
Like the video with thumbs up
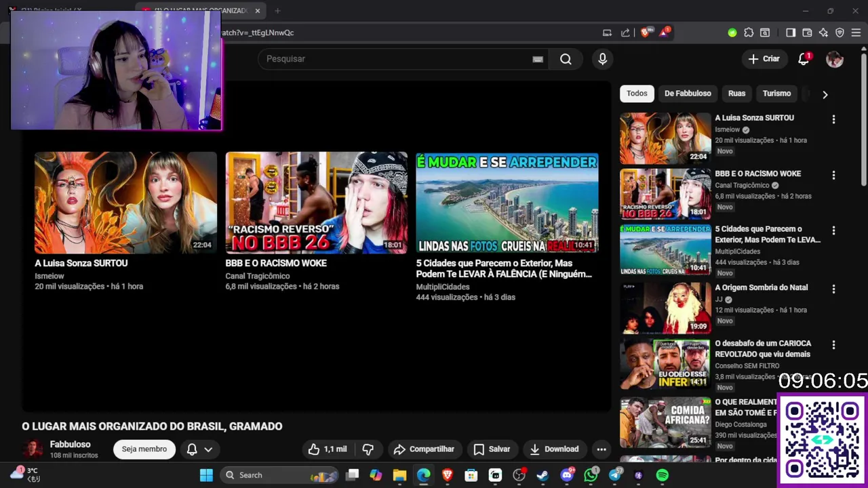[328, 449]
